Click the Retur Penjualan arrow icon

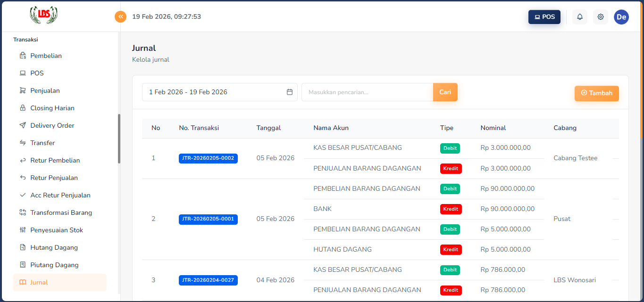coord(23,178)
